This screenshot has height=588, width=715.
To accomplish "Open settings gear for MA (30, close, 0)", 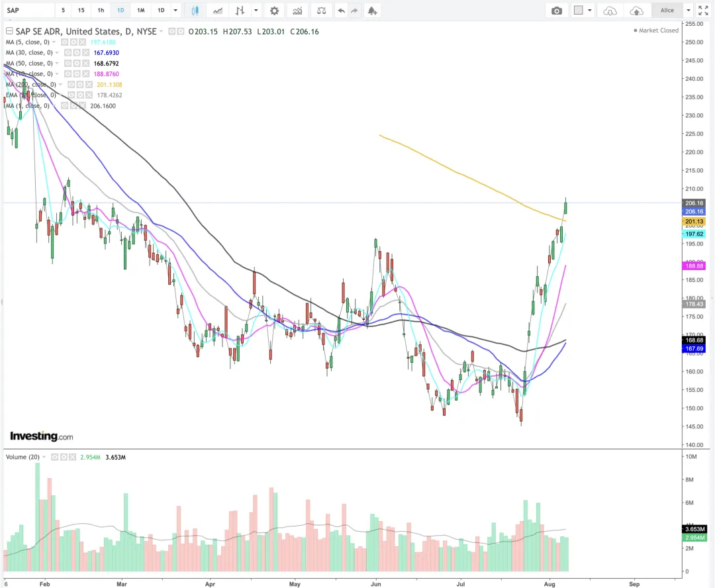I will pyautogui.click(x=77, y=52).
